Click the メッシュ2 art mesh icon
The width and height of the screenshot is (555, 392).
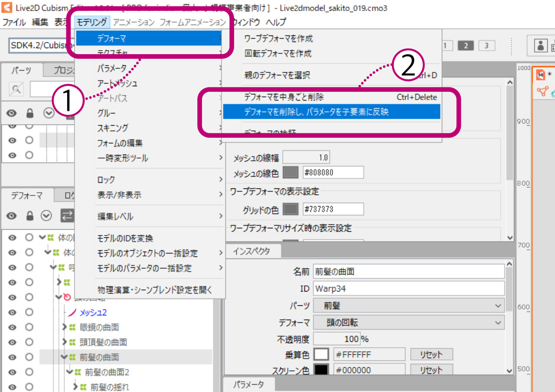72,312
